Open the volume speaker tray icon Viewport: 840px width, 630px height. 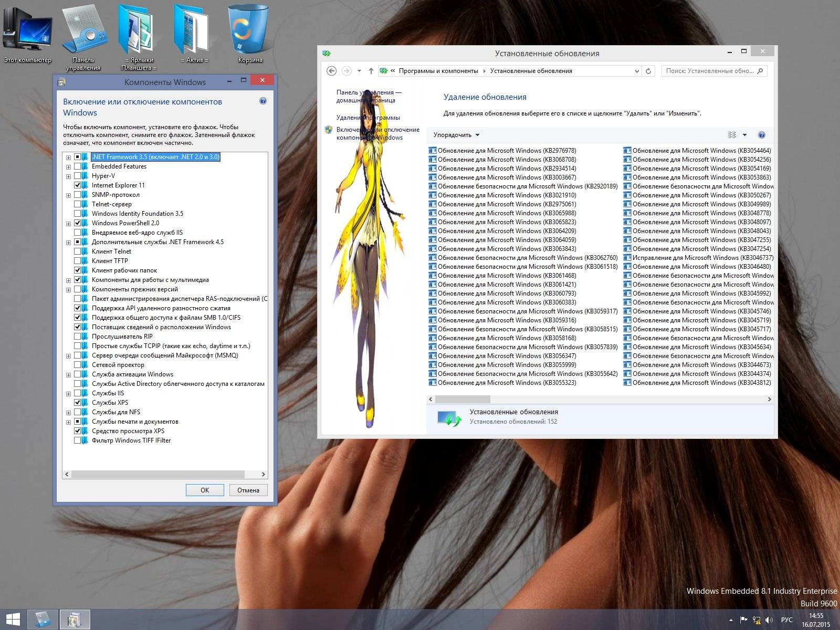click(769, 620)
